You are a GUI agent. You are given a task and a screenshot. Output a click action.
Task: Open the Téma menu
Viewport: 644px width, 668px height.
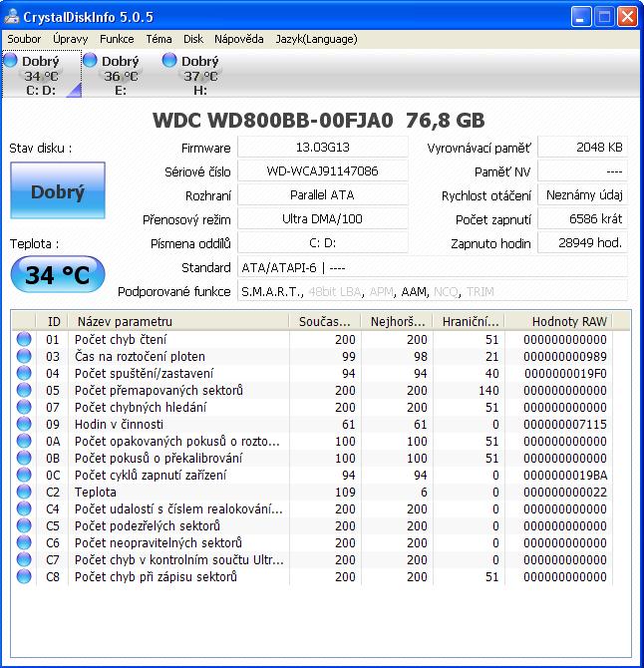pos(159,39)
